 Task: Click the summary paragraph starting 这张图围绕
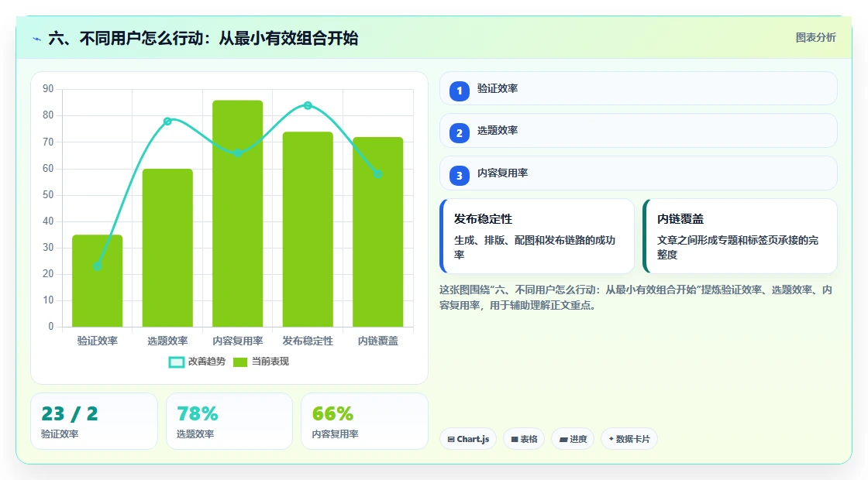click(635, 297)
